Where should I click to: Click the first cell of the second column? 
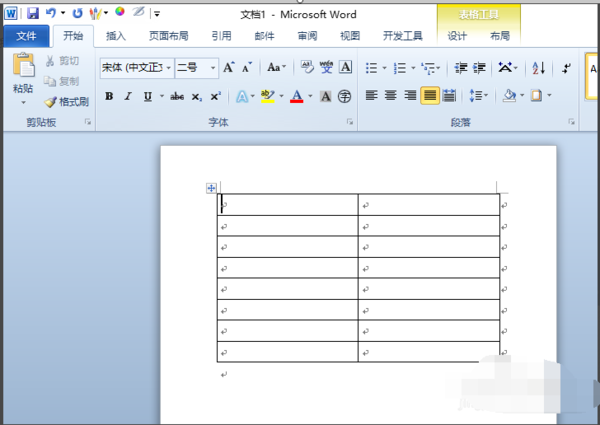(429, 205)
